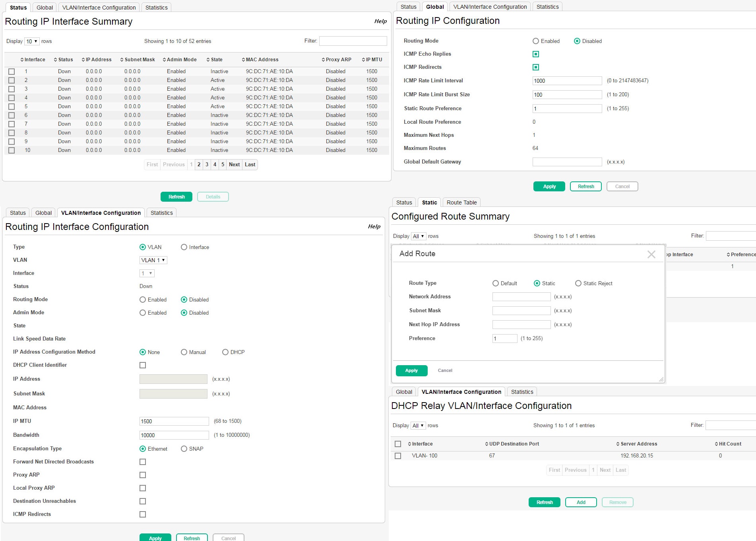Open the VLAN 1 dropdown
Screen dimensions: 756x541
coord(153,260)
